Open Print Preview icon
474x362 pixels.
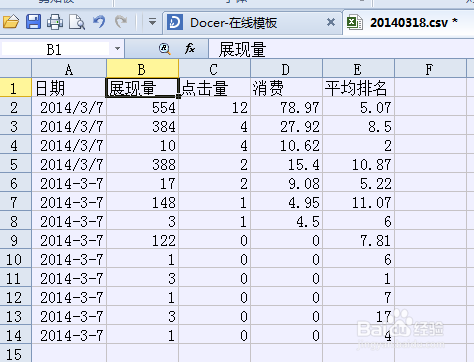pyautogui.click(x=77, y=22)
